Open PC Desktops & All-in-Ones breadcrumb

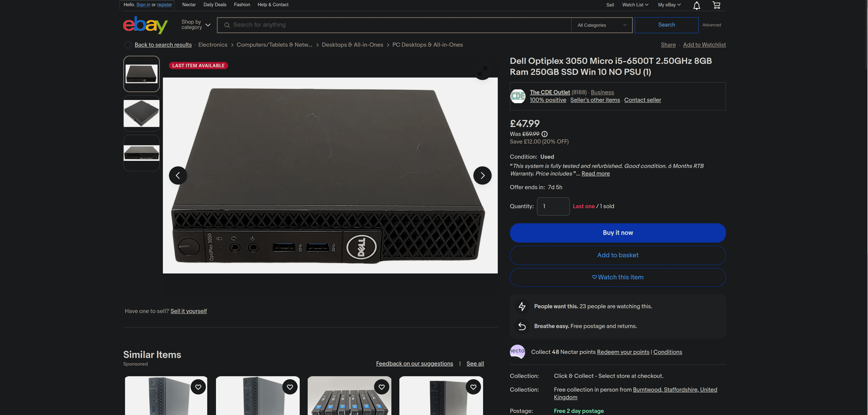428,45
